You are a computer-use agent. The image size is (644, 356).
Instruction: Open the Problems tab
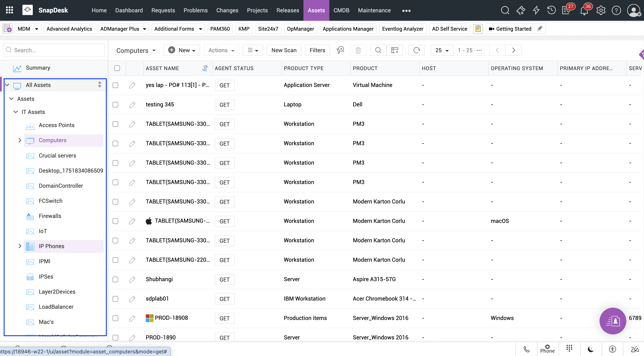(x=195, y=10)
